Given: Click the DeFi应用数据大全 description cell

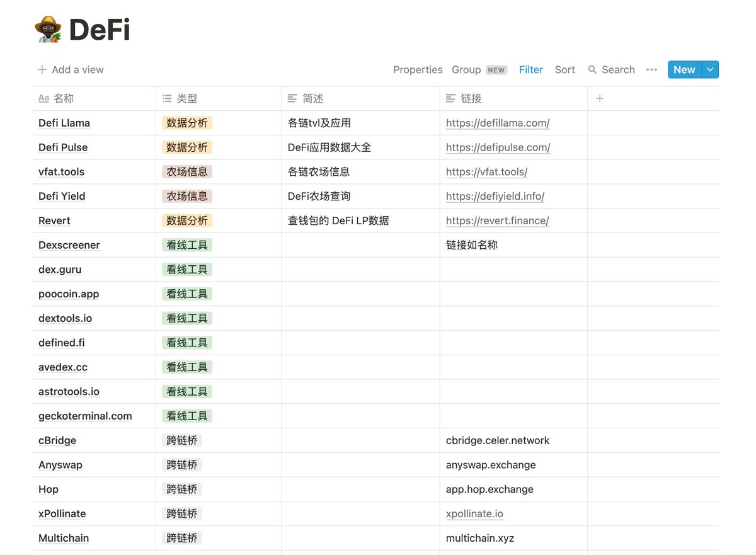Looking at the screenshot, I should 360,147.
